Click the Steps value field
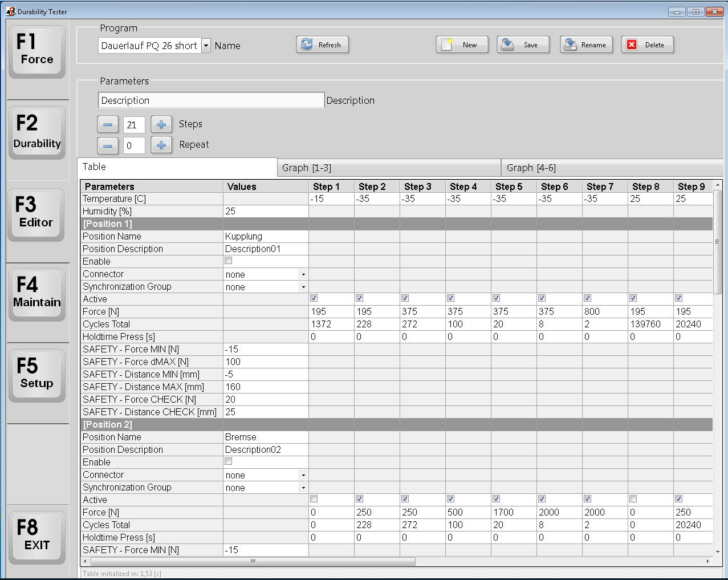 click(x=134, y=125)
